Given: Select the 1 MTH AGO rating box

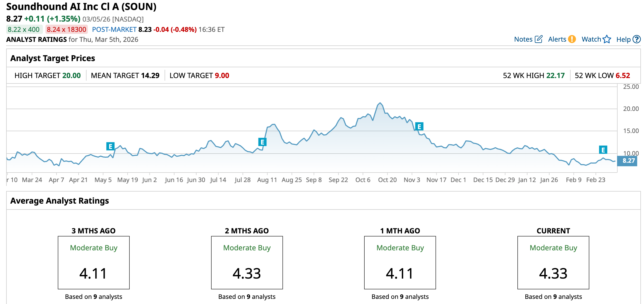Looking at the screenshot, I should [400, 262].
